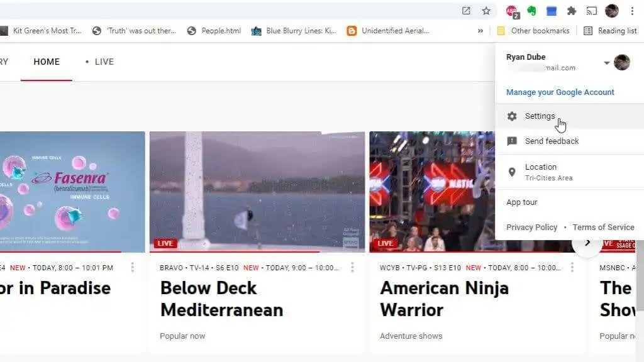Click '...in Paradise' show title

tap(55, 288)
